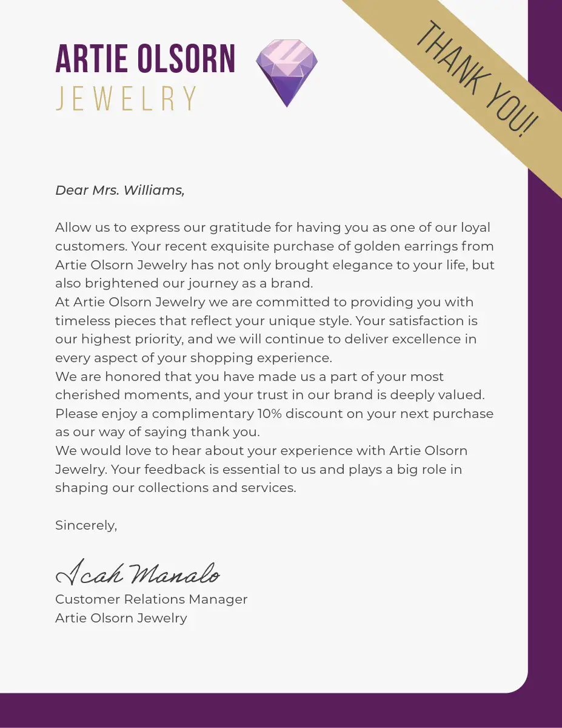Select the Dear Mrs. Williams greeting
Screen dimensions: 562x728
pyautogui.click(x=119, y=190)
